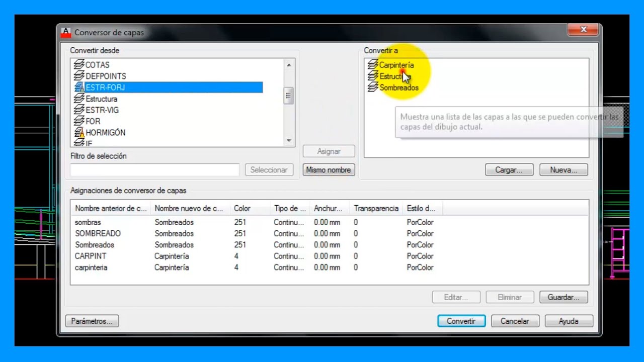Viewport: 644px width, 362px height.
Task: Click 0.00 mm in the SOMBREADO row
Action: [327, 233]
